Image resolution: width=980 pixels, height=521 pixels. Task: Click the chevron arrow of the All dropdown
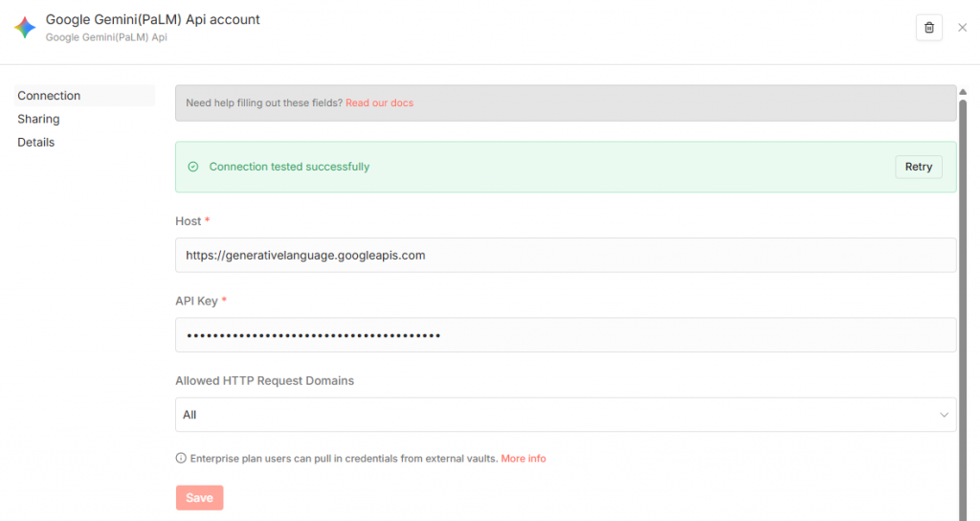pyautogui.click(x=944, y=415)
